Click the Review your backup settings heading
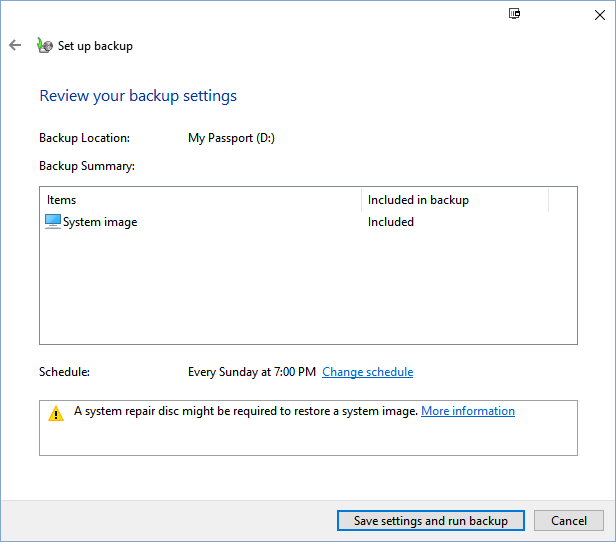 138,97
